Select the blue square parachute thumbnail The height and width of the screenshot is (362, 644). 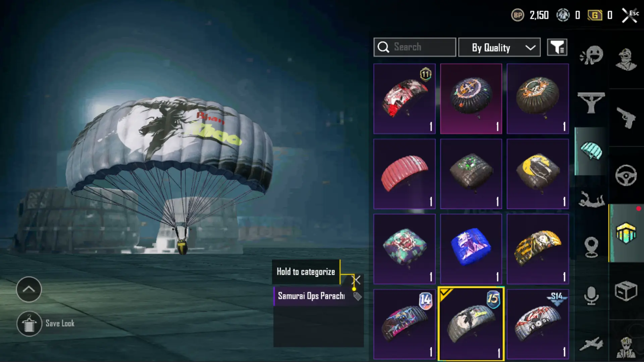tap(471, 249)
